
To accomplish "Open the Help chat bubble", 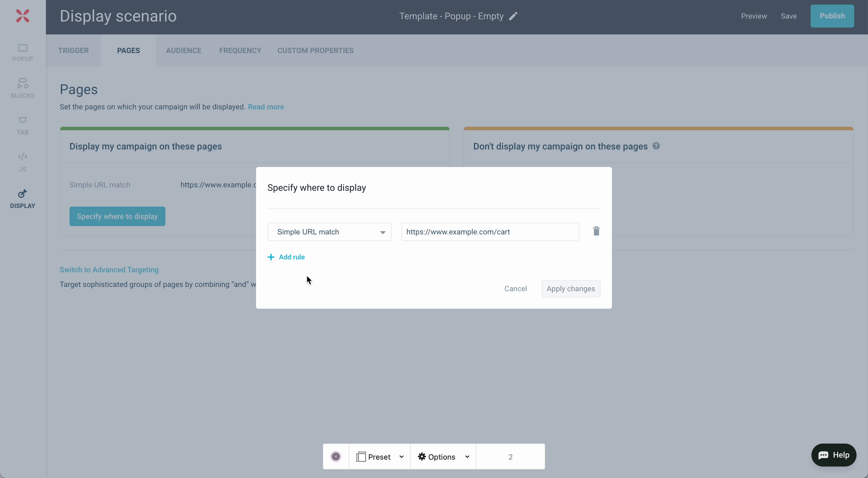I will (x=834, y=455).
